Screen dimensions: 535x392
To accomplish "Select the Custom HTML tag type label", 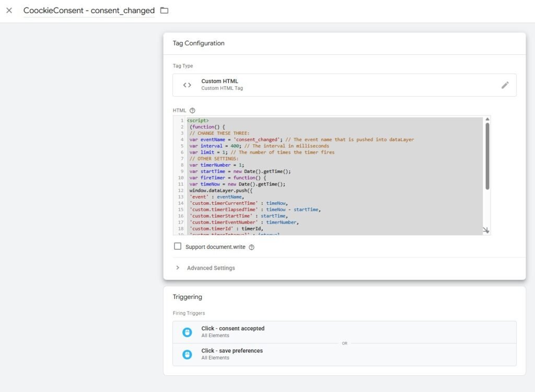I will click(219, 82).
